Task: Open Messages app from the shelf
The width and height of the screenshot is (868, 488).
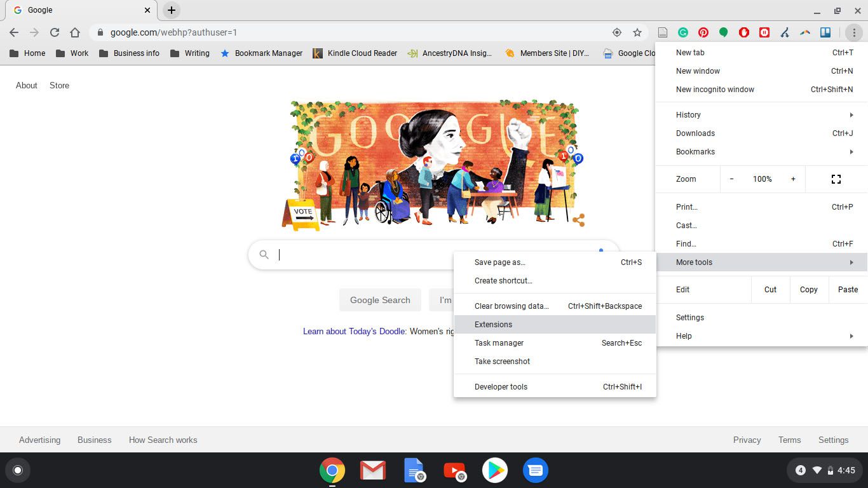Action: [536, 470]
